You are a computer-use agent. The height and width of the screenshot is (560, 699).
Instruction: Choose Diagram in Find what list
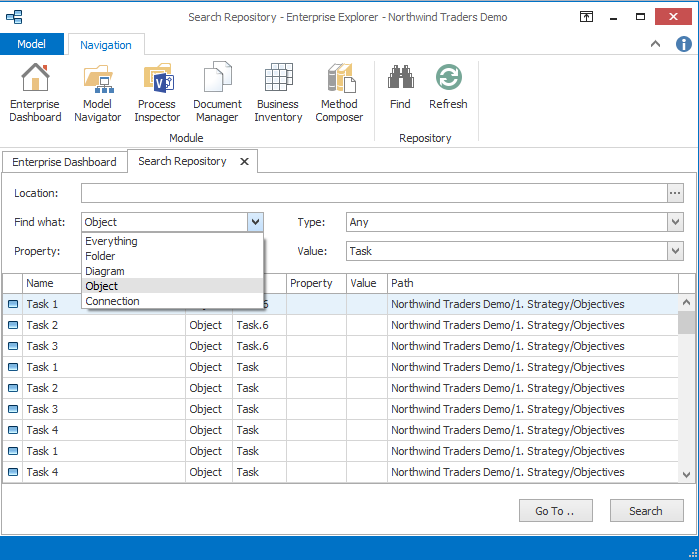click(x=173, y=271)
